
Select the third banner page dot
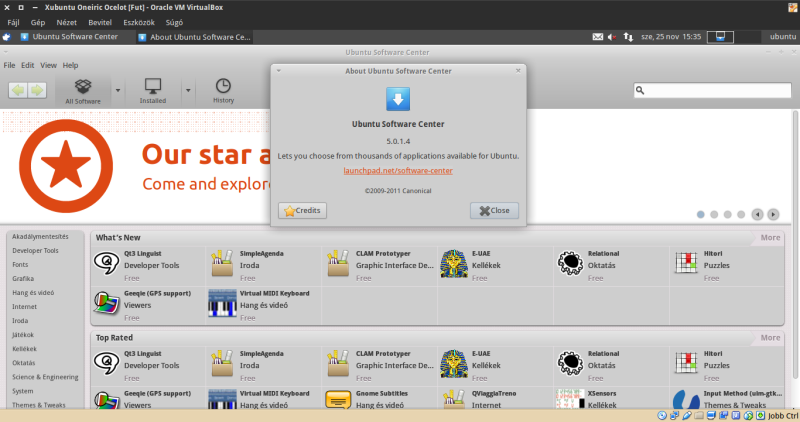click(728, 215)
